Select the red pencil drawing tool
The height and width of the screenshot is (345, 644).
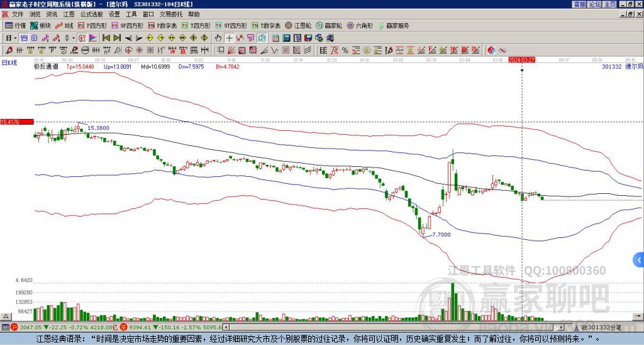[8, 50]
